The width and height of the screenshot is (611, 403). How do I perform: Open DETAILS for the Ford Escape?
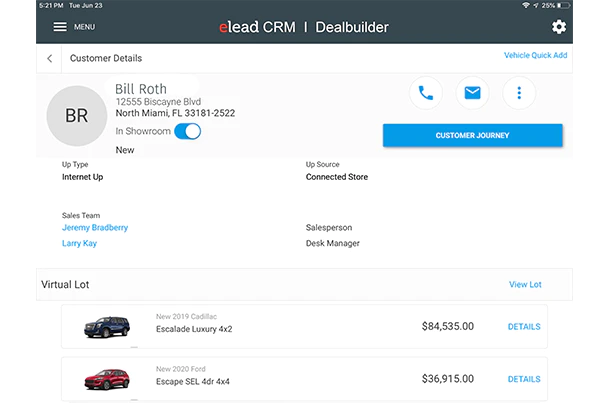click(x=524, y=379)
